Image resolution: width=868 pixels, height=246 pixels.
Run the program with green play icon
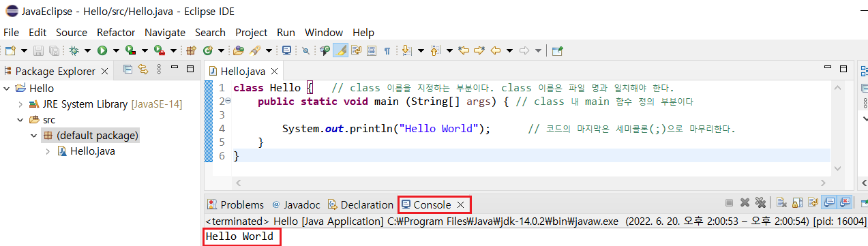[x=102, y=50]
